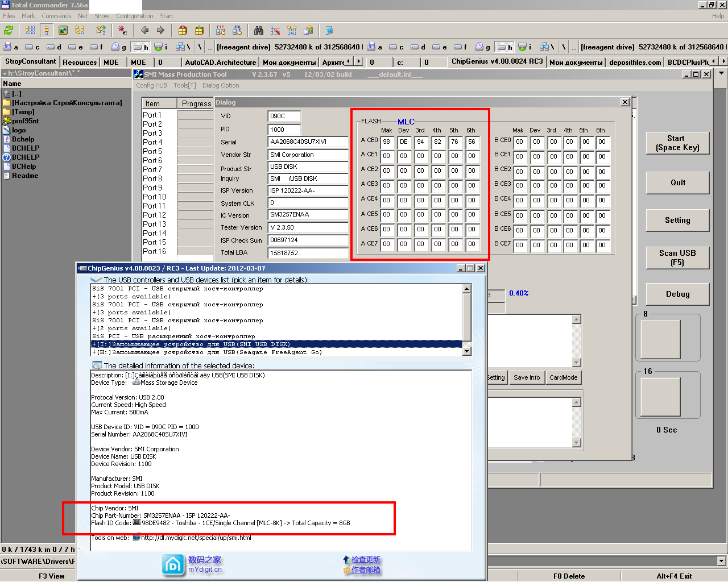Open the mydigit.net smi.html tools link

pyautogui.click(x=196, y=538)
